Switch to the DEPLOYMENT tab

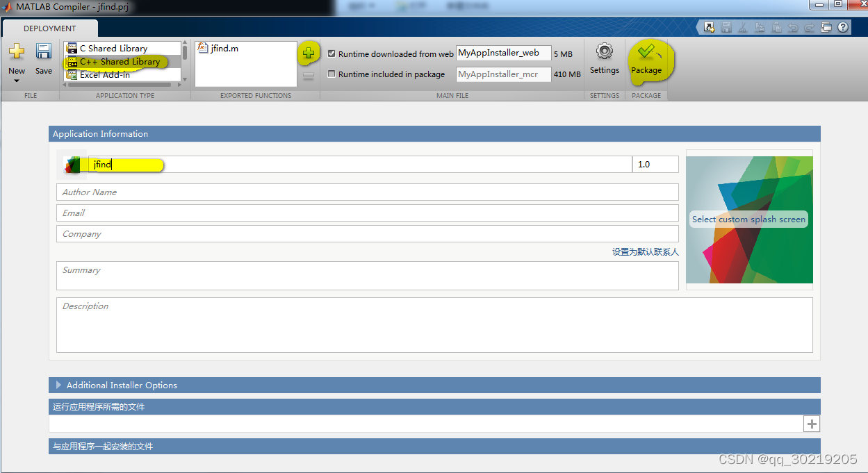[49, 28]
